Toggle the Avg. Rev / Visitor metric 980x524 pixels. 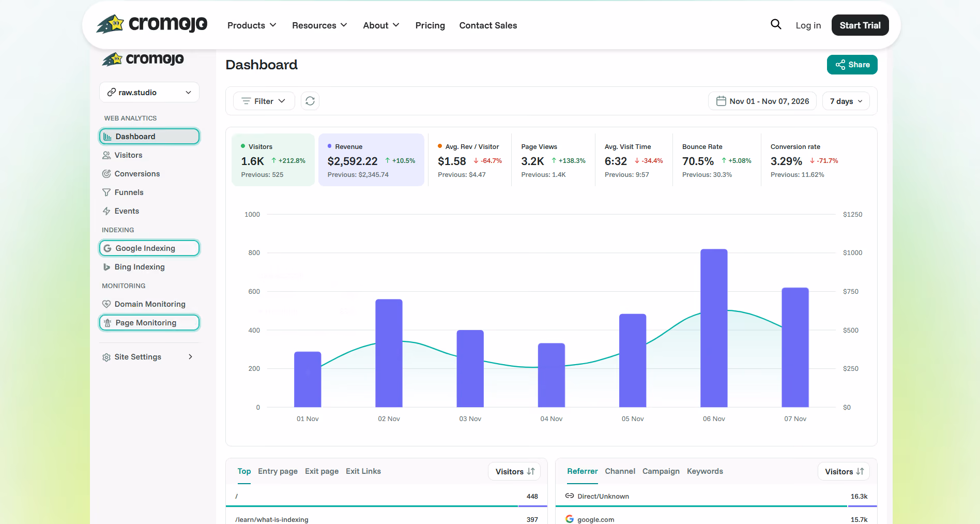tap(470, 160)
